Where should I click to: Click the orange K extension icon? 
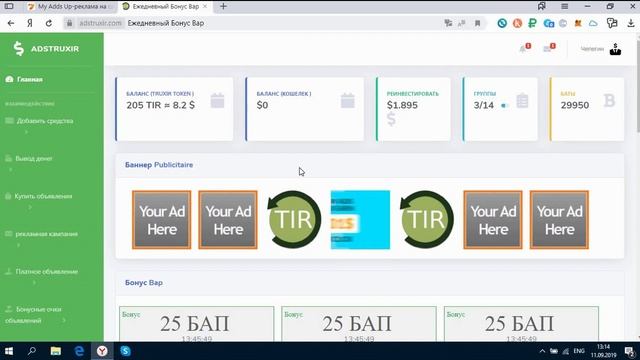pyautogui.click(x=517, y=23)
